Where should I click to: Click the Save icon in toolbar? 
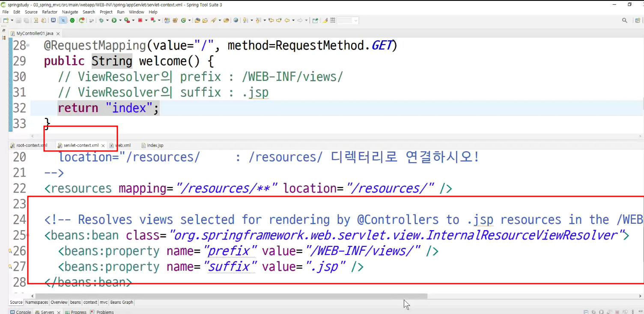coord(19,20)
